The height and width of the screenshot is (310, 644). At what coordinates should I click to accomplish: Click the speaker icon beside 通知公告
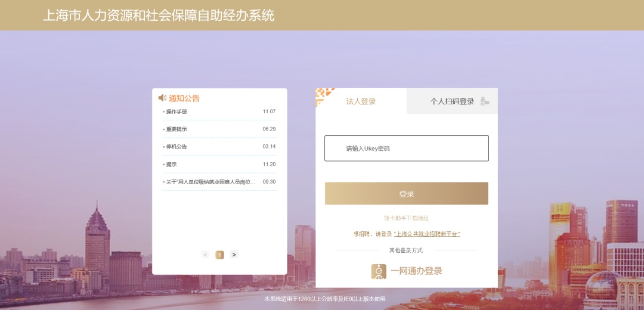[162, 98]
